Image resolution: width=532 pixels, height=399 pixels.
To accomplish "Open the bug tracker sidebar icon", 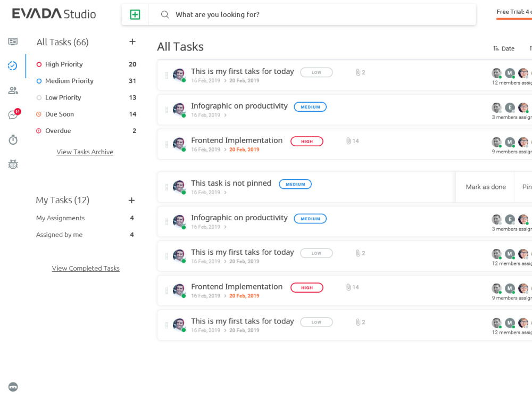I will click(13, 164).
